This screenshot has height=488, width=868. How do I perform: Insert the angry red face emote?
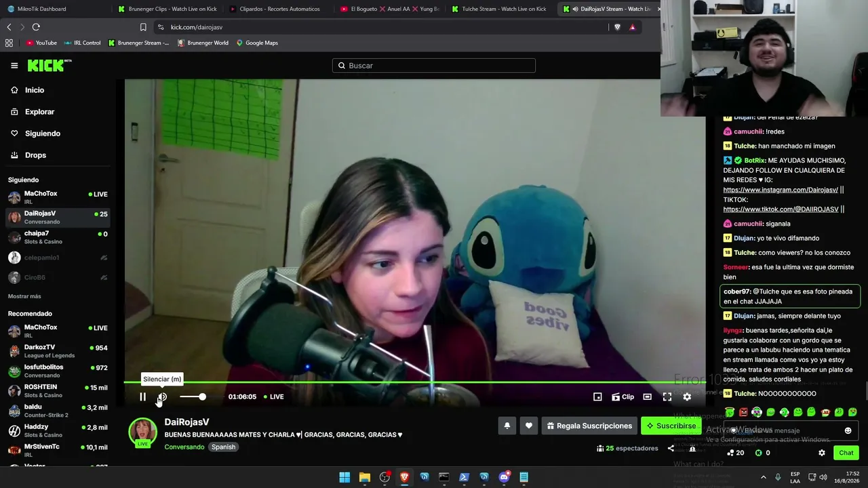(743, 412)
